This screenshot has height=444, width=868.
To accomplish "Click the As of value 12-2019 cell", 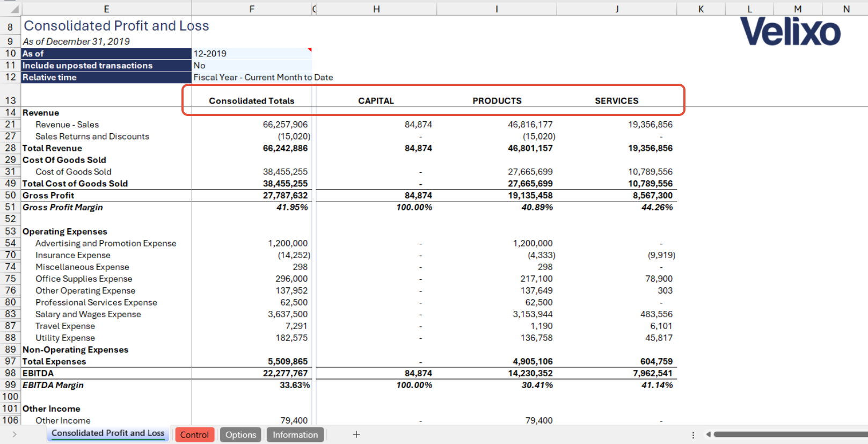I will click(252, 54).
